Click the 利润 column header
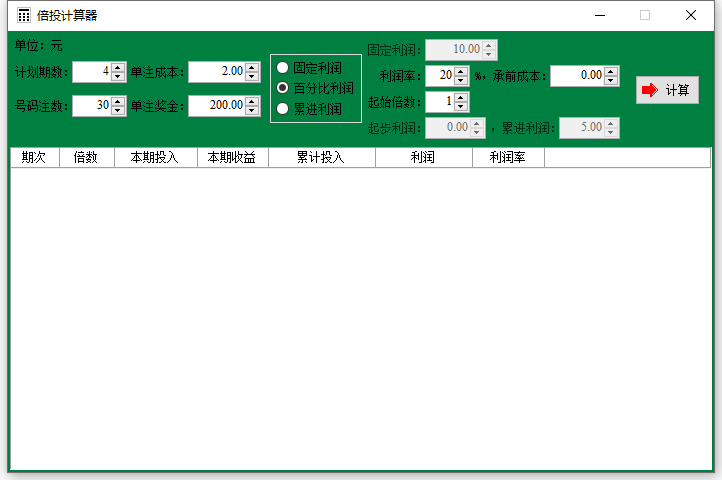The image size is (722, 480). click(424, 158)
